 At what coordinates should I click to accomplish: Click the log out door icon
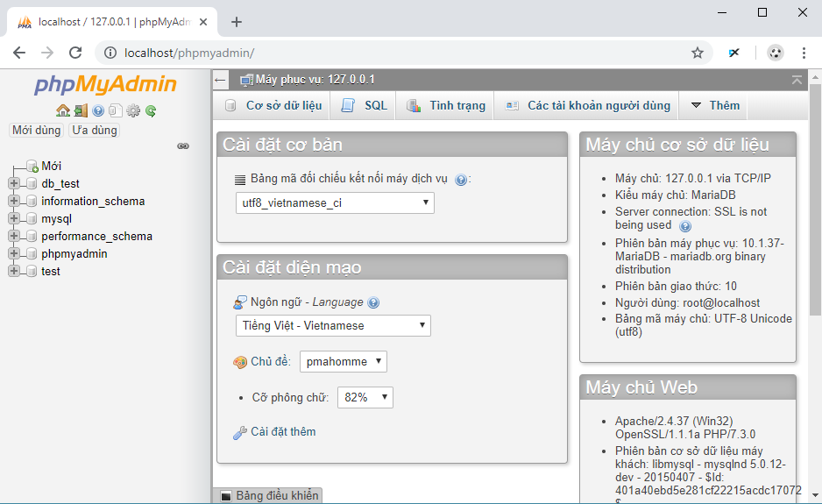pyautogui.click(x=81, y=110)
